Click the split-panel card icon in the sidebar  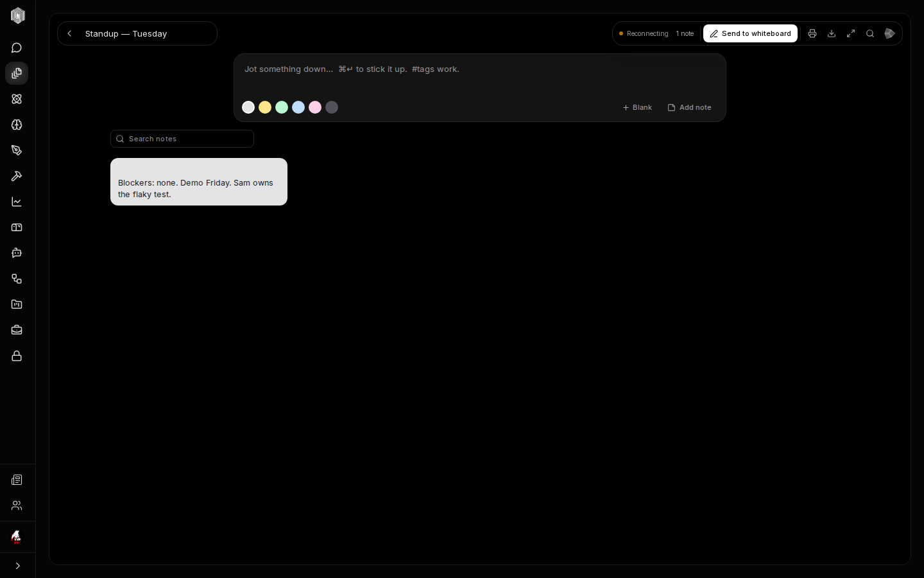pyautogui.click(x=17, y=227)
